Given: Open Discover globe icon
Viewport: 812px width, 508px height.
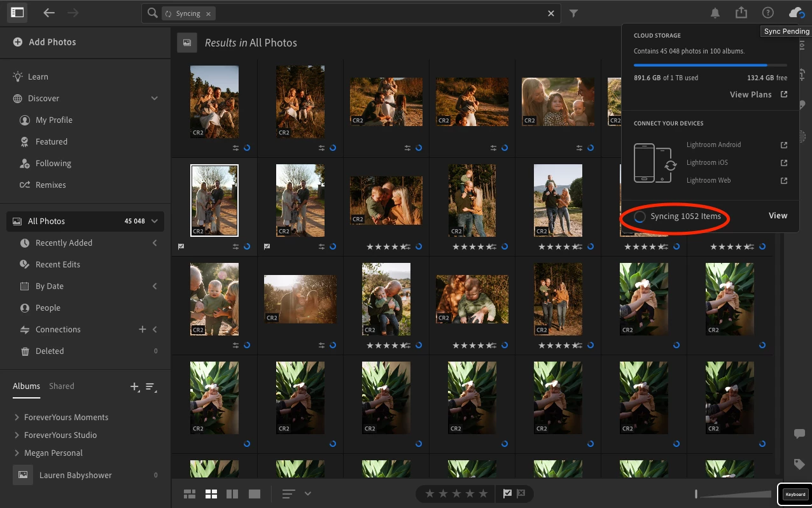Looking at the screenshot, I should click(18, 98).
